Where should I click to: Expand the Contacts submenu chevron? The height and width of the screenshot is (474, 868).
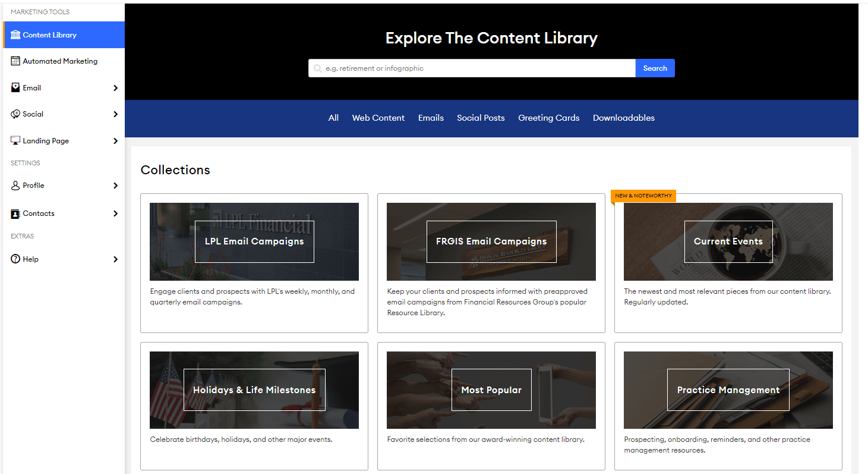(x=115, y=214)
